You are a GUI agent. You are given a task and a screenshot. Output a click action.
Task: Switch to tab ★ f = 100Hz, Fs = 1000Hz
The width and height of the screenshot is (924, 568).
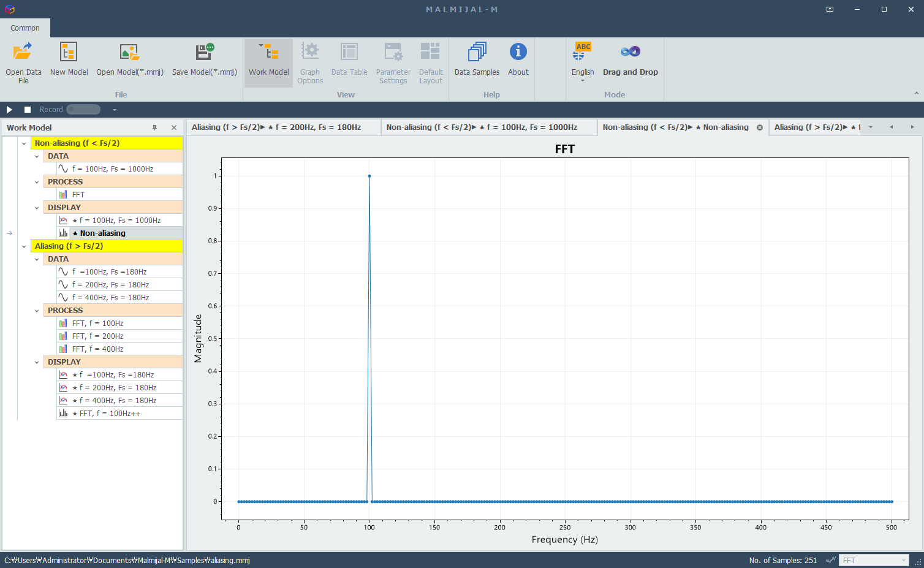[x=488, y=127]
